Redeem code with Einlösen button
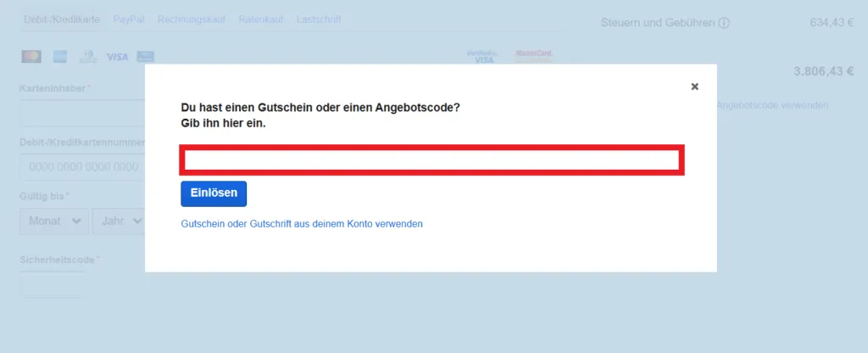This screenshot has width=868, height=353. [214, 193]
